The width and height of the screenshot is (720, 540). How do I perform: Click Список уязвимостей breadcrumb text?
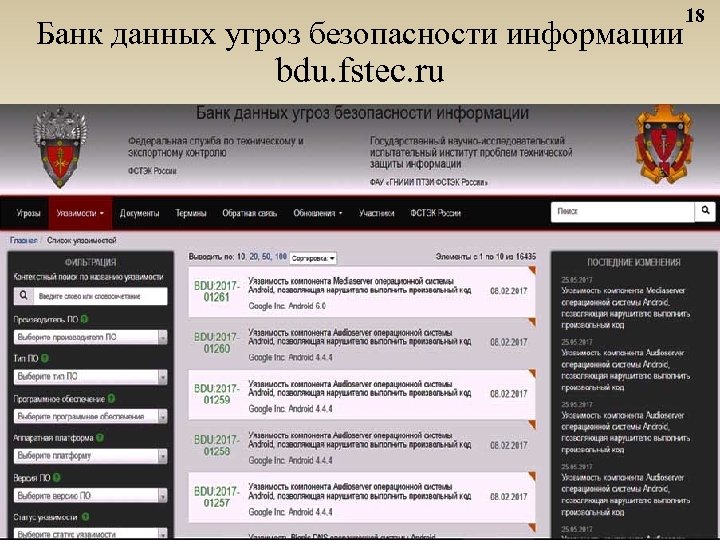[82, 240]
